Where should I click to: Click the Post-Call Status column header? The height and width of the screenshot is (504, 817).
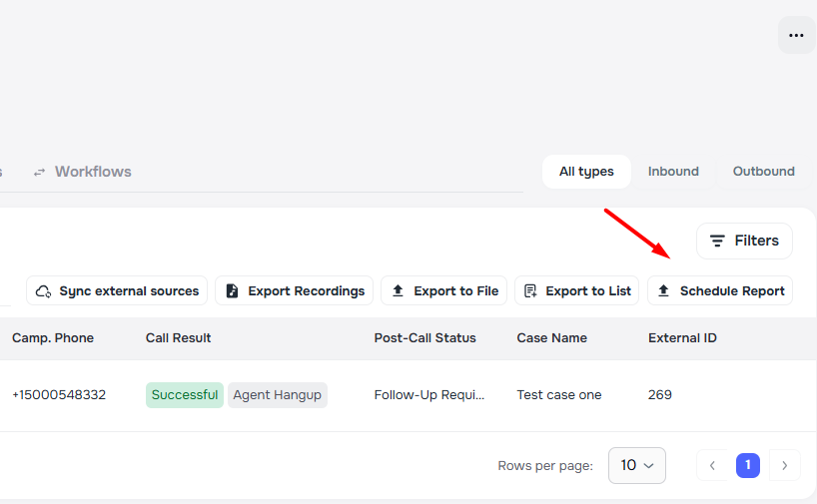pos(424,338)
